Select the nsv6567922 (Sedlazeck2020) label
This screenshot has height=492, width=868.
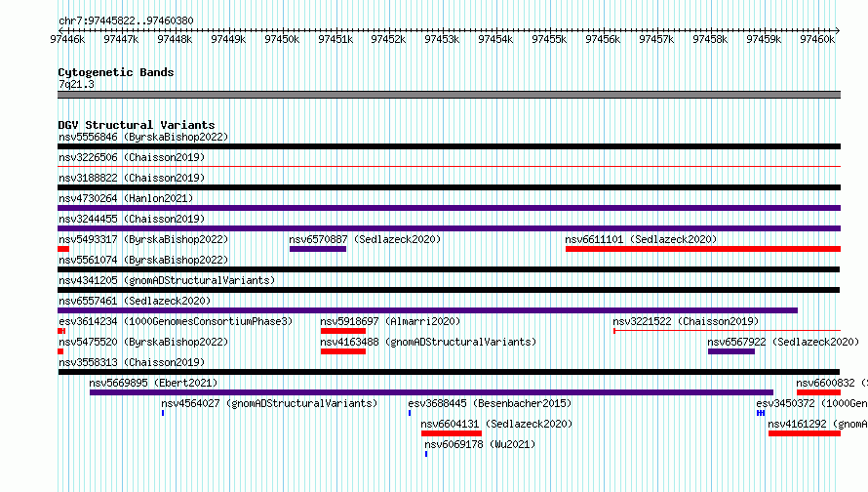click(783, 342)
